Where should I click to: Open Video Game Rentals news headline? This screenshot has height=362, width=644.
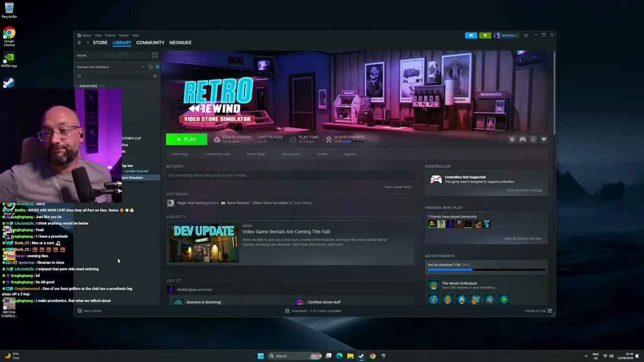(286, 232)
